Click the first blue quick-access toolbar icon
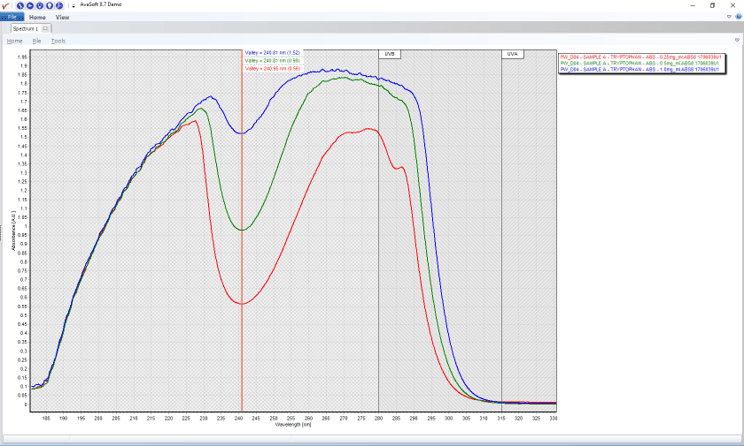Image resolution: width=744 pixels, height=446 pixels. [x=20, y=6]
